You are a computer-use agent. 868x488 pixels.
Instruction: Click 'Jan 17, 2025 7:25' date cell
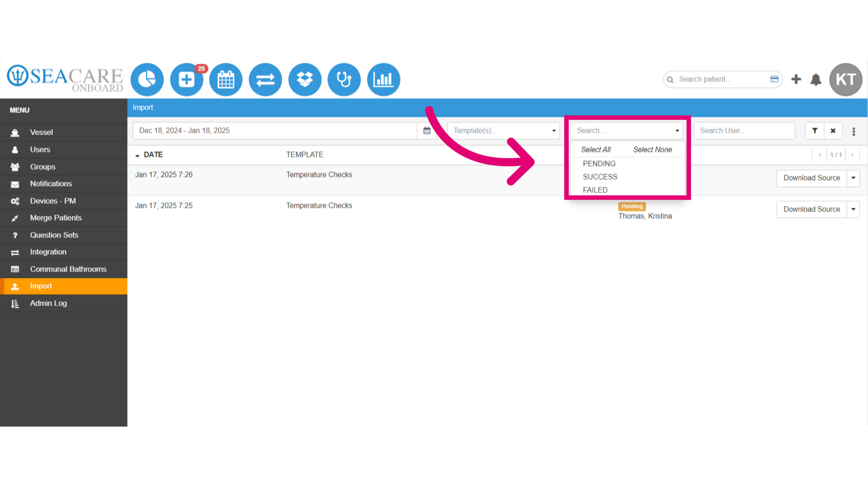coord(164,206)
